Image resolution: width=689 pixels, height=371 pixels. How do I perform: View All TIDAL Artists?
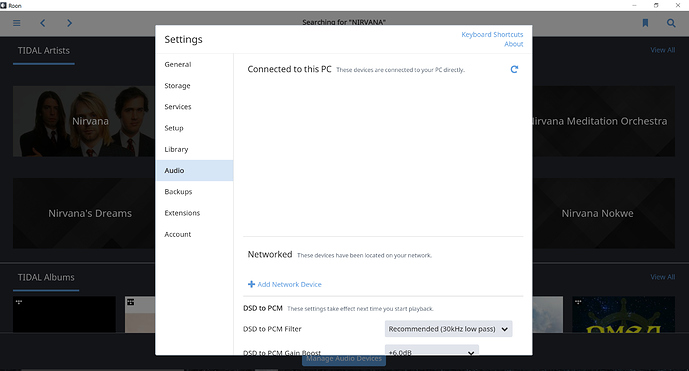[663, 50]
